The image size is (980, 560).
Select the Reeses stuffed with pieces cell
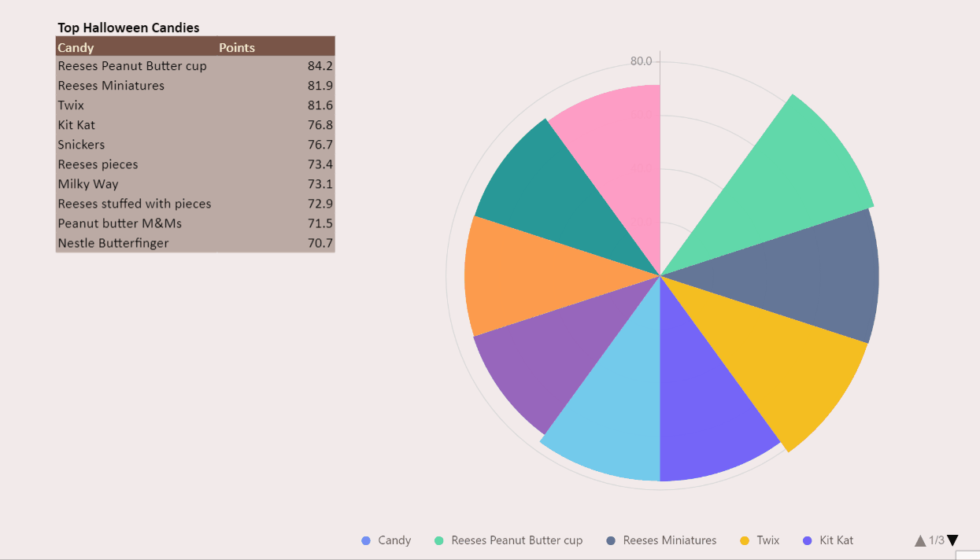coord(135,204)
